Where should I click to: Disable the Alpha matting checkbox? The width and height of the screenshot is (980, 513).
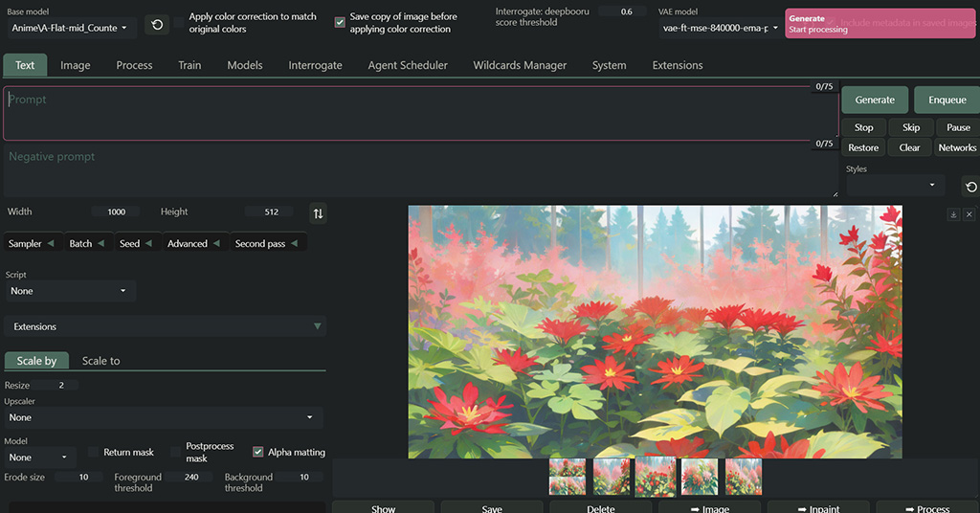(x=258, y=452)
